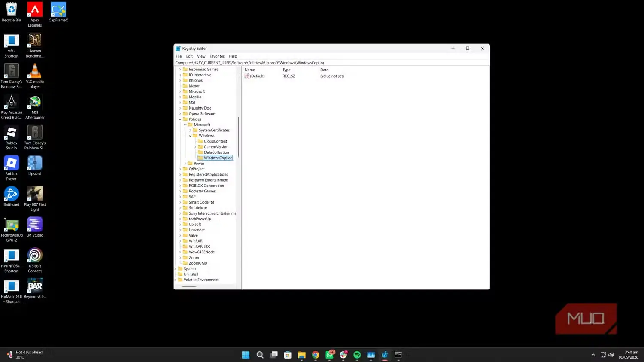This screenshot has width=644, height=362.
Task: Open the Play 007 First Light shortcut
Action: pyautogui.click(x=35, y=199)
